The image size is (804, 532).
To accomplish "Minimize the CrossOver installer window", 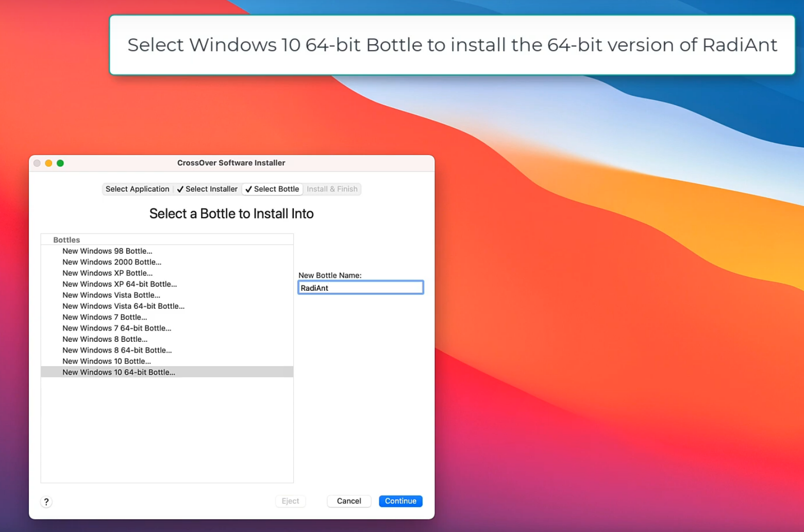I will (x=48, y=163).
